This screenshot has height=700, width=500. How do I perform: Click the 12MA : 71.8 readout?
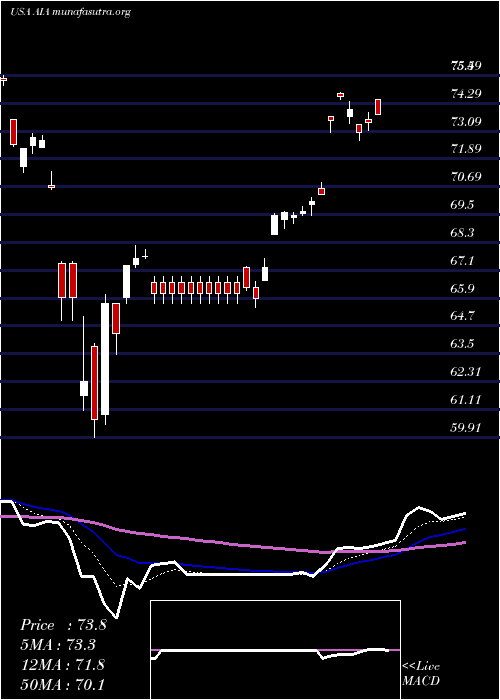pos(62,665)
